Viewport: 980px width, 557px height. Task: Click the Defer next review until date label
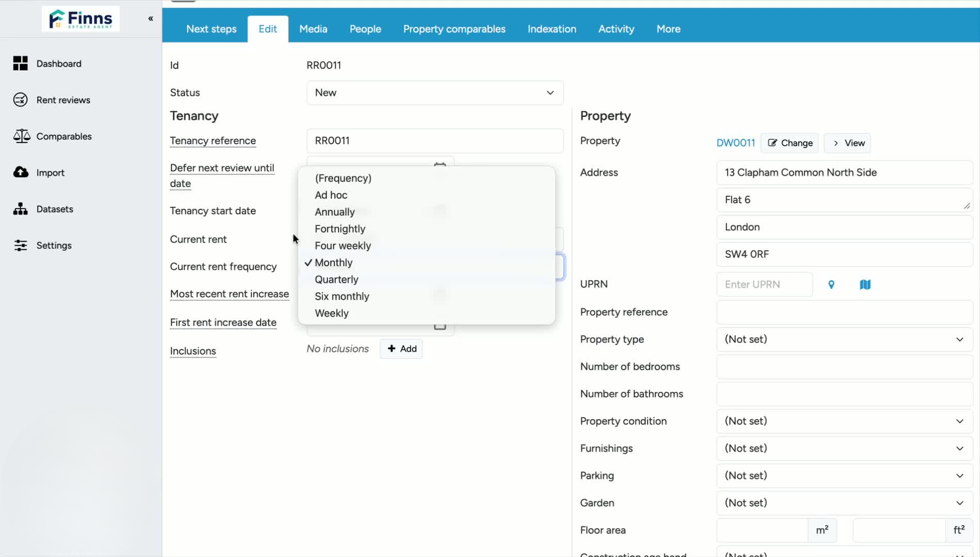tap(222, 176)
